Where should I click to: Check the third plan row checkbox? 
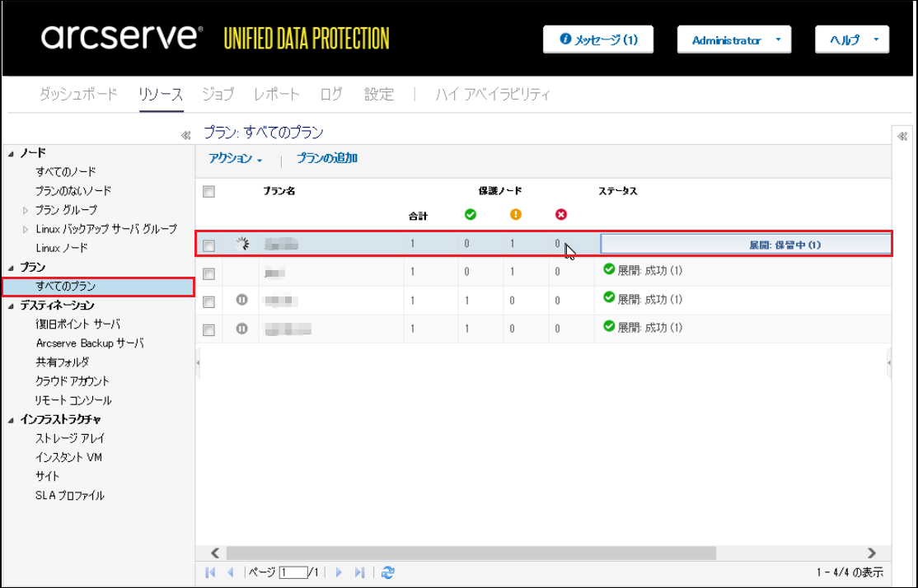point(209,302)
